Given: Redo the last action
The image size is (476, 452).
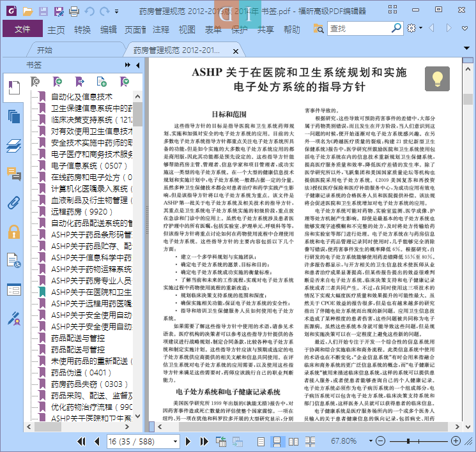Looking at the screenshot, I should (105, 11).
